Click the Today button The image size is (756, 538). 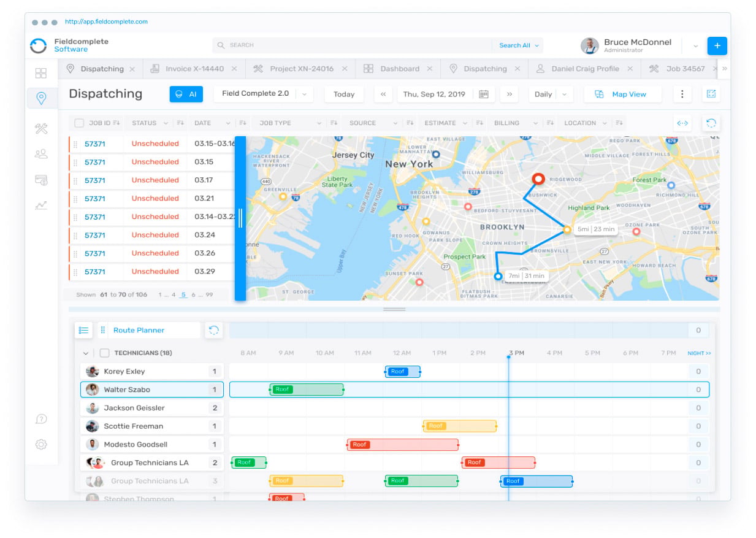[344, 94]
